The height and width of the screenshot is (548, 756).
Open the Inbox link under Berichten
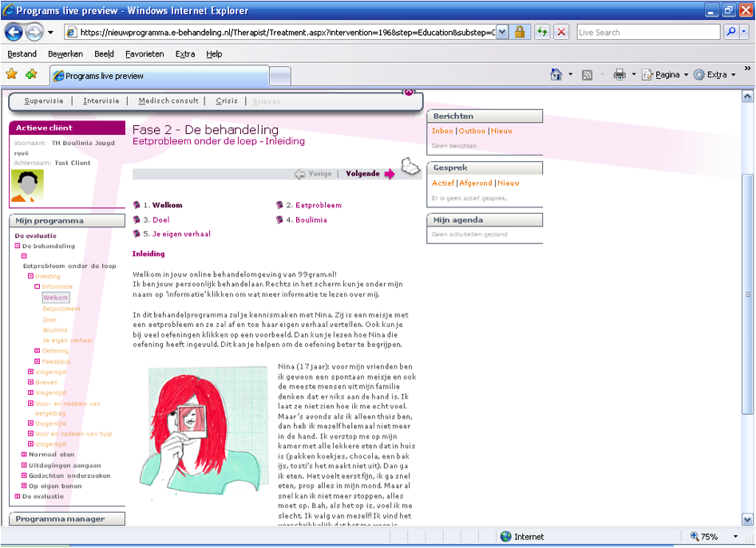(442, 131)
